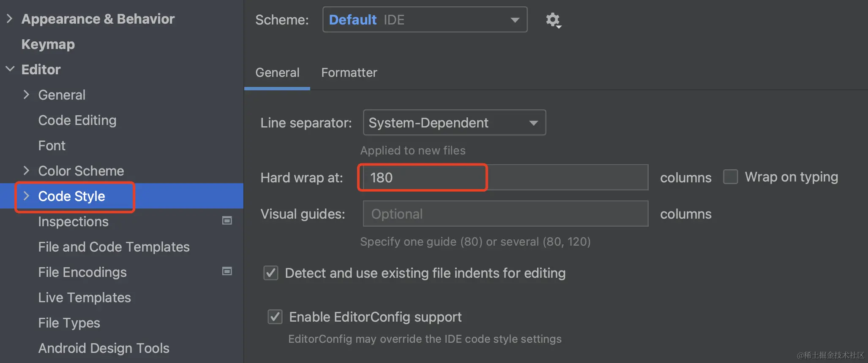Collapse the Editor section
Viewport: 868px width, 363px height.
pyautogui.click(x=10, y=69)
